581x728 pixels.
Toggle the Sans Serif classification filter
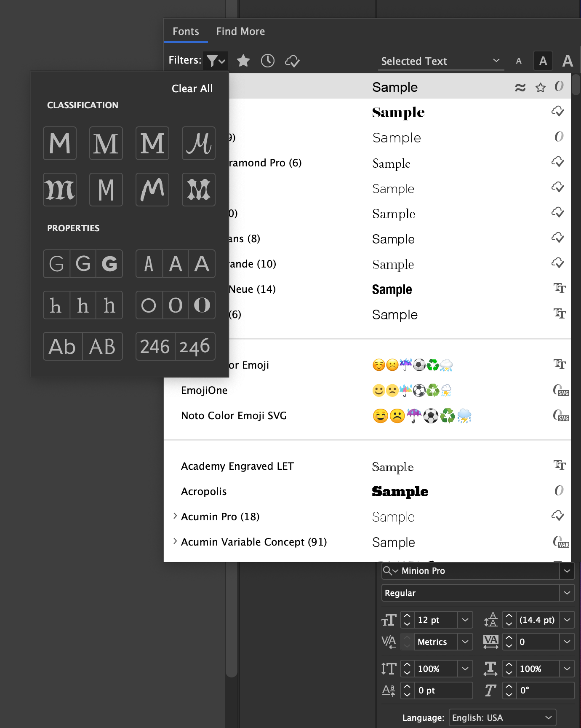60,143
